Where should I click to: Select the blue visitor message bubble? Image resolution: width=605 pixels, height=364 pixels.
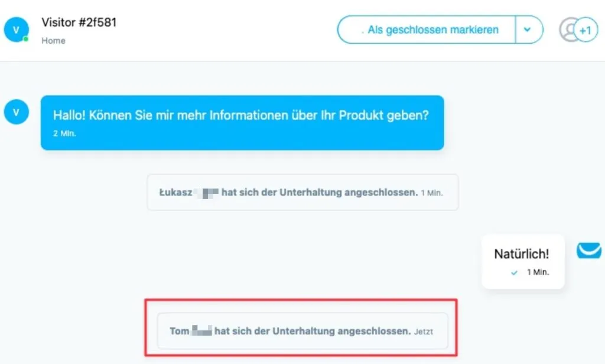pos(242,123)
